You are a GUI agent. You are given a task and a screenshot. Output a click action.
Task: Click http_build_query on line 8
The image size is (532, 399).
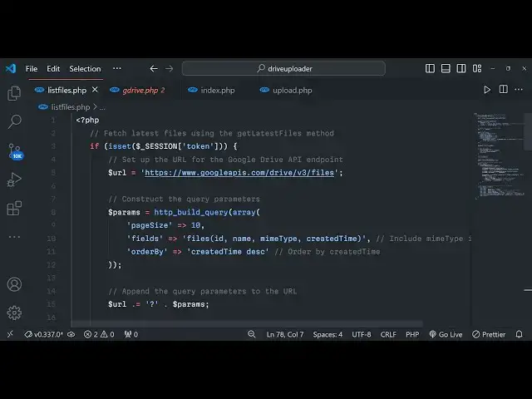coord(191,213)
